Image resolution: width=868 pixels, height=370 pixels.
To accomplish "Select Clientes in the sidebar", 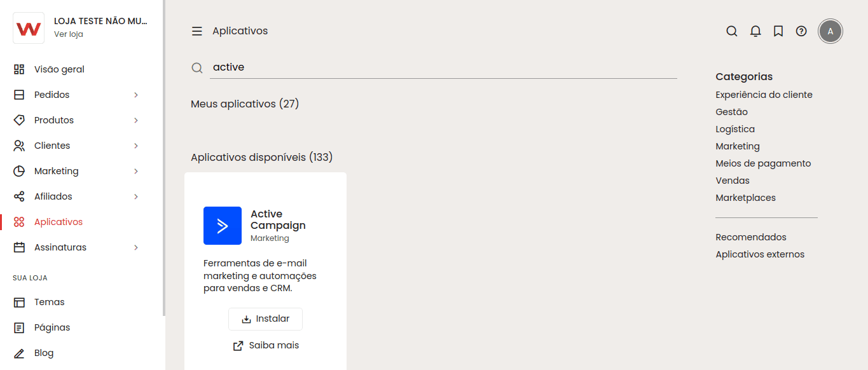I will 52,146.
